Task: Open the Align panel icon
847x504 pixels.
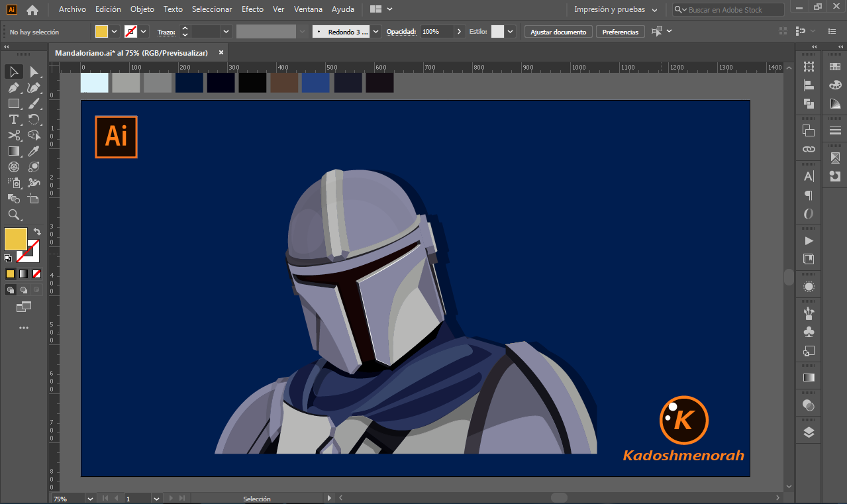Action: coord(809,85)
